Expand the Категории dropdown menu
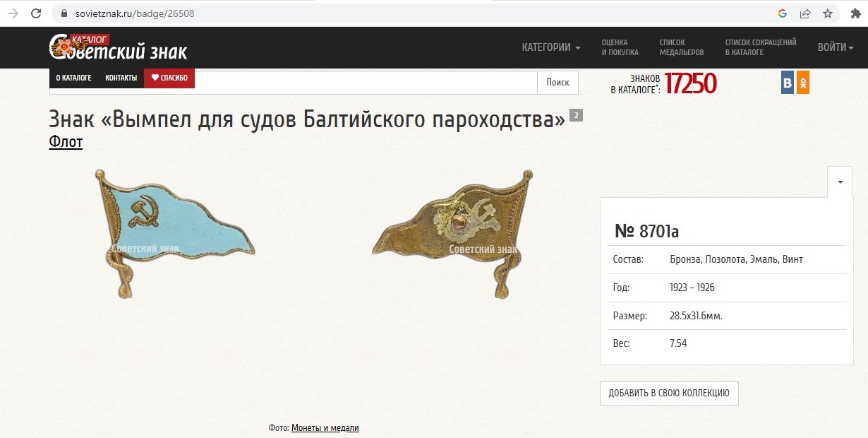 pos(550,47)
